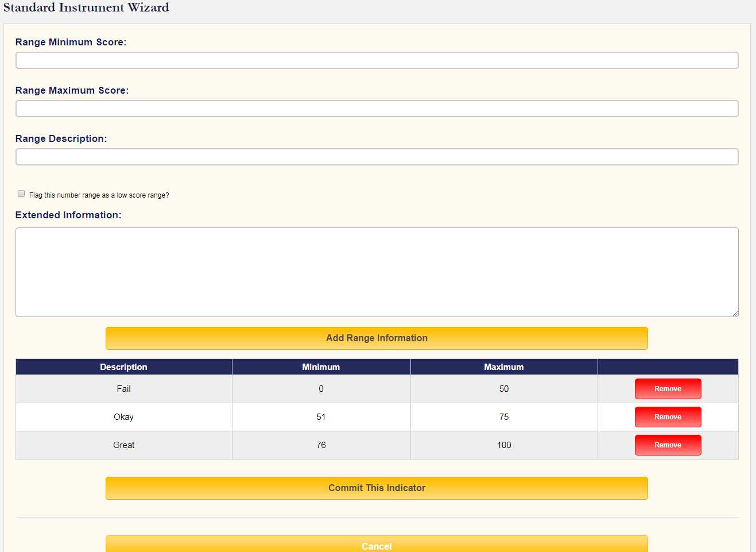Focus the Range Description text box
Viewport: 756px width, 552px height.
point(377,157)
